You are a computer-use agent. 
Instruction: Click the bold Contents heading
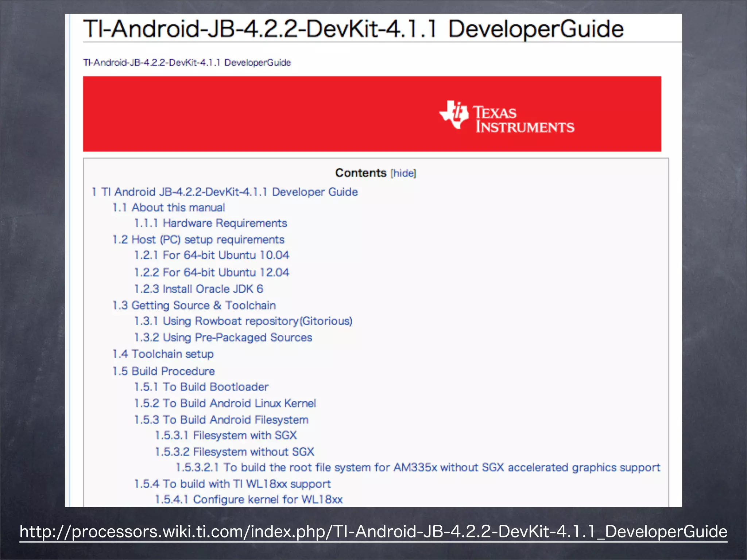[x=361, y=173]
